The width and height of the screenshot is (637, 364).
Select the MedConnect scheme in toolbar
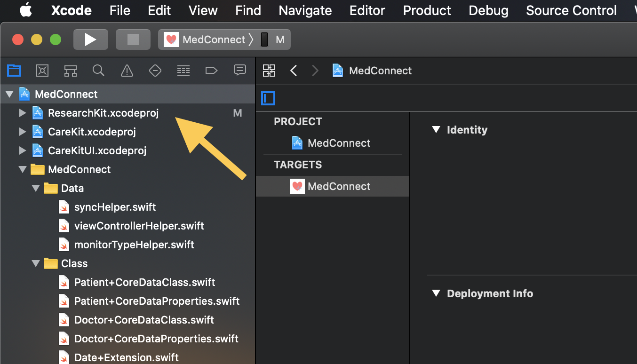205,40
